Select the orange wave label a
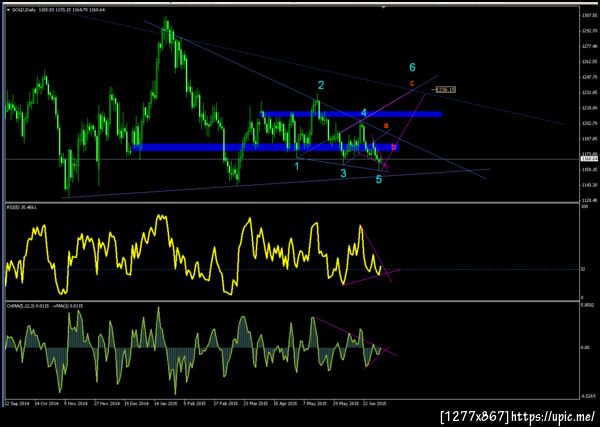This screenshot has width=600, height=427. click(x=386, y=125)
